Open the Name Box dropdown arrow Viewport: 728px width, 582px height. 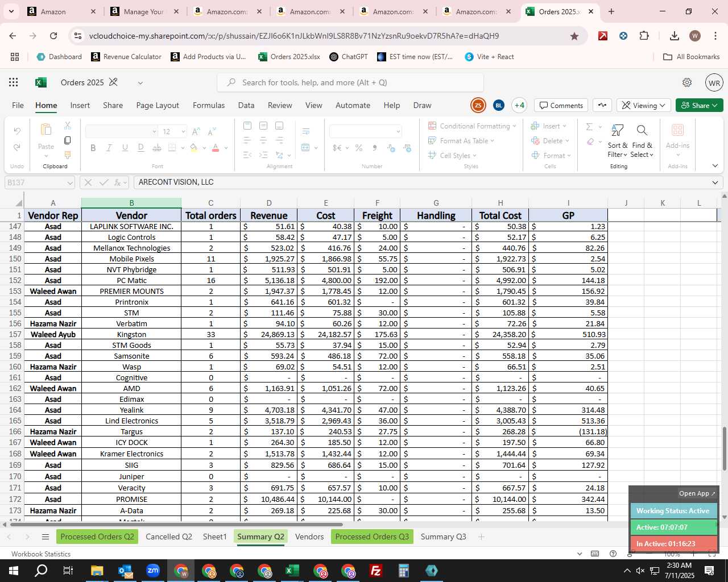click(x=70, y=182)
